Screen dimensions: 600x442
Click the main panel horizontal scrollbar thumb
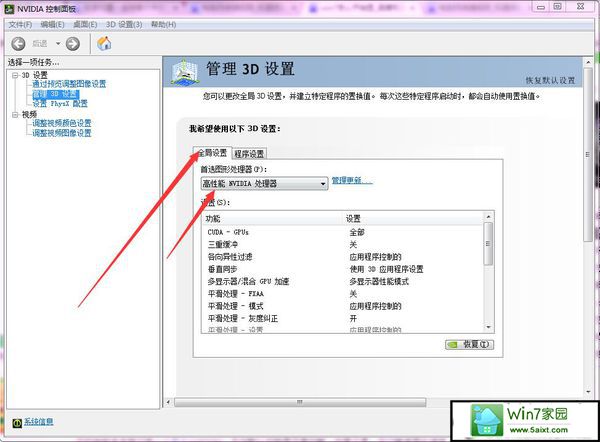(x=300, y=402)
